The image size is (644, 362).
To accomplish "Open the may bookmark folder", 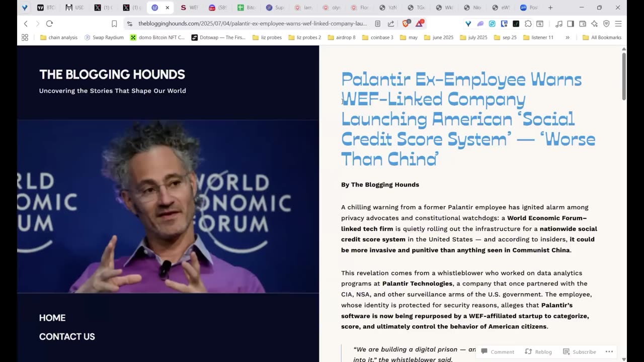I will pyautogui.click(x=409, y=37).
